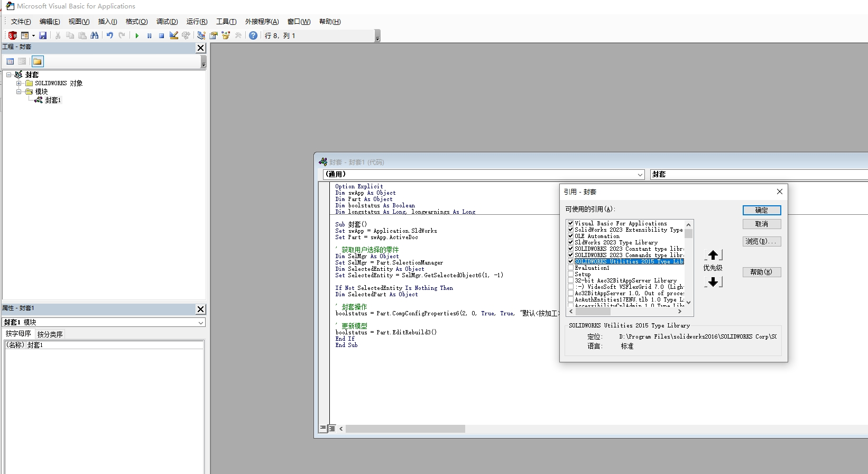Check the 32-bit Aec32BitAppServer Library box
The width and height of the screenshot is (868, 474).
tap(570, 280)
